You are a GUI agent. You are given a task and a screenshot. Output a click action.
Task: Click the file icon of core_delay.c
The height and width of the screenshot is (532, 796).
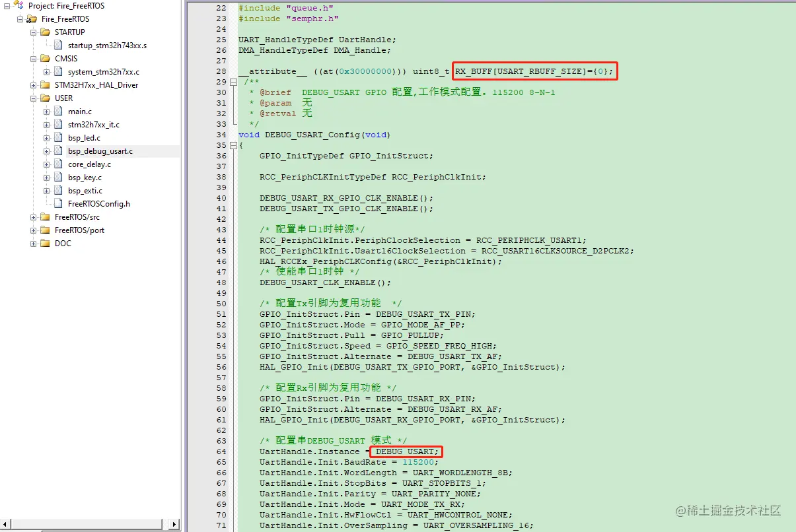[59, 164]
